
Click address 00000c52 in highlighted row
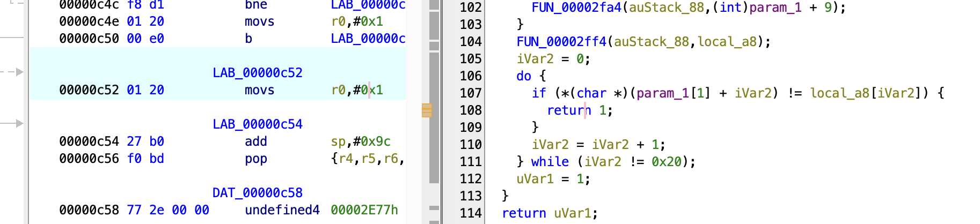click(89, 90)
